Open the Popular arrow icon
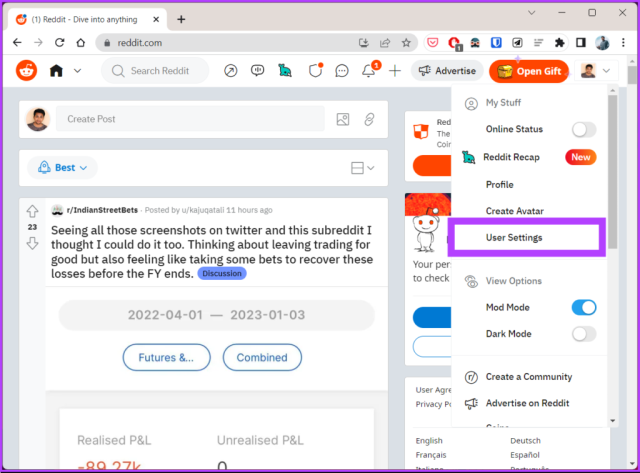This screenshot has height=473, width=640. 231,71
